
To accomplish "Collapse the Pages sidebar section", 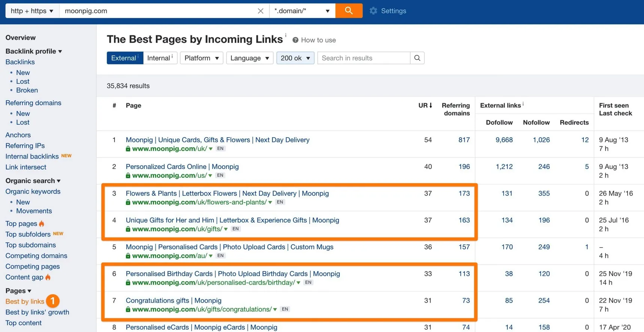I will (18, 290).
